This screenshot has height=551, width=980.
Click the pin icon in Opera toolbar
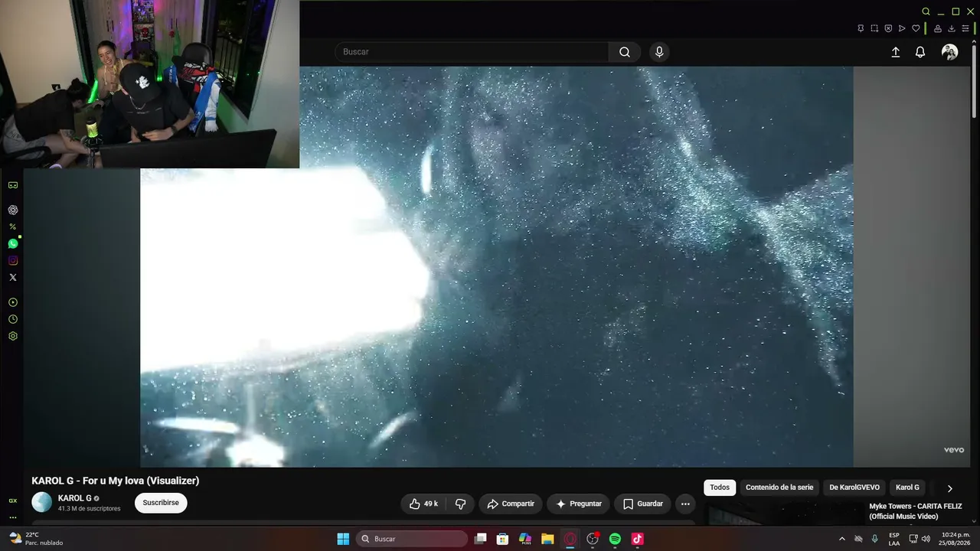click(x=861, y=28)
